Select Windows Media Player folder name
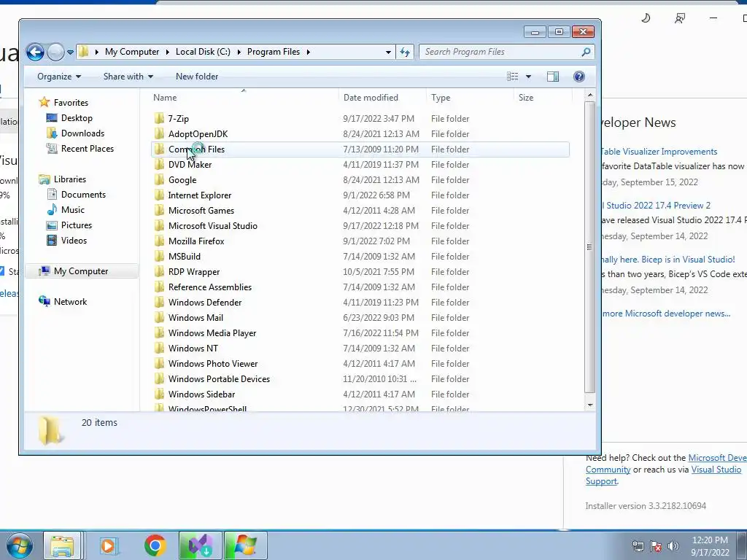This screenshot has width=747, height=560. point(212,332)
